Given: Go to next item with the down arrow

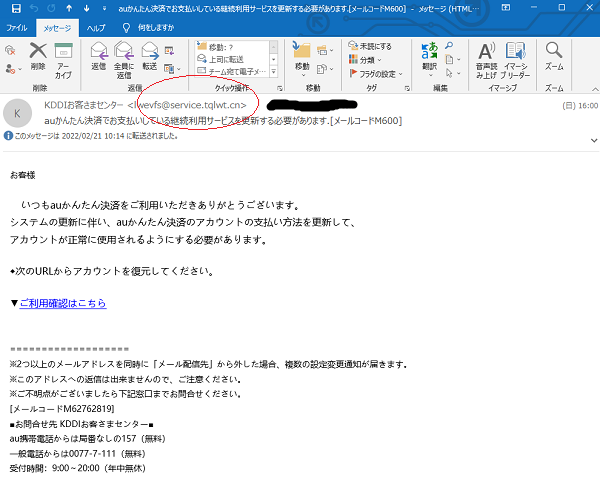Looking at the screenshot, I should 86,8.
